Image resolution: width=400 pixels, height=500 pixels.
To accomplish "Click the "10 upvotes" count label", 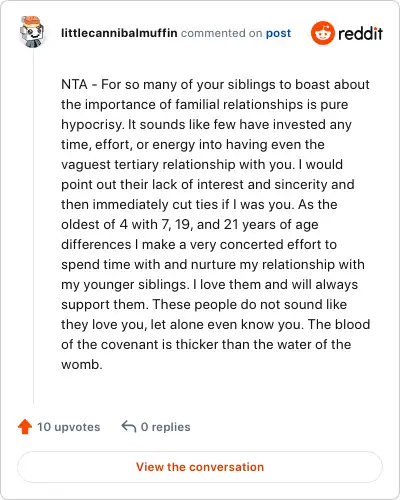I will pos(68,427).
